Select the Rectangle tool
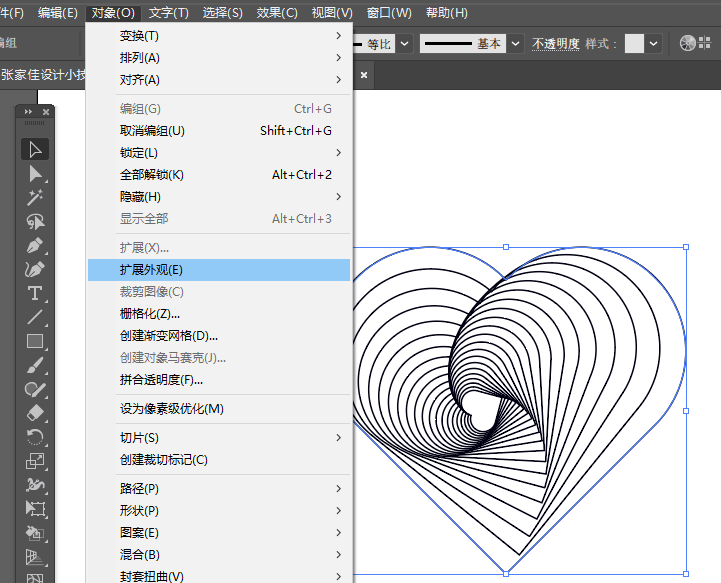Viewport: 721px width, 583px height. click(35, 341)
